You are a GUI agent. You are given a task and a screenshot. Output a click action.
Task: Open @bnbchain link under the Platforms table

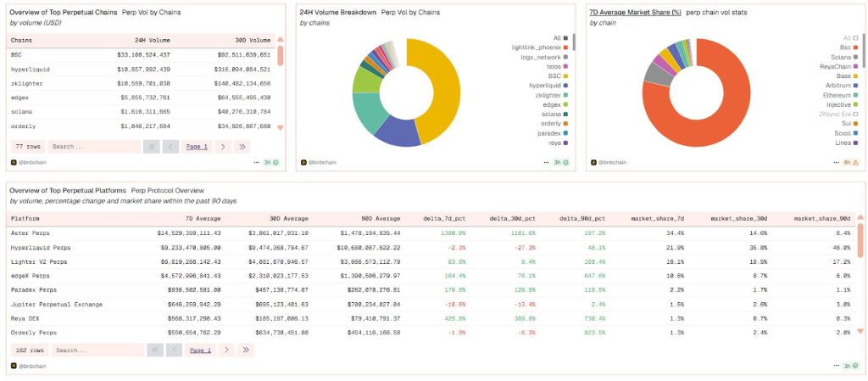[32, 366]
